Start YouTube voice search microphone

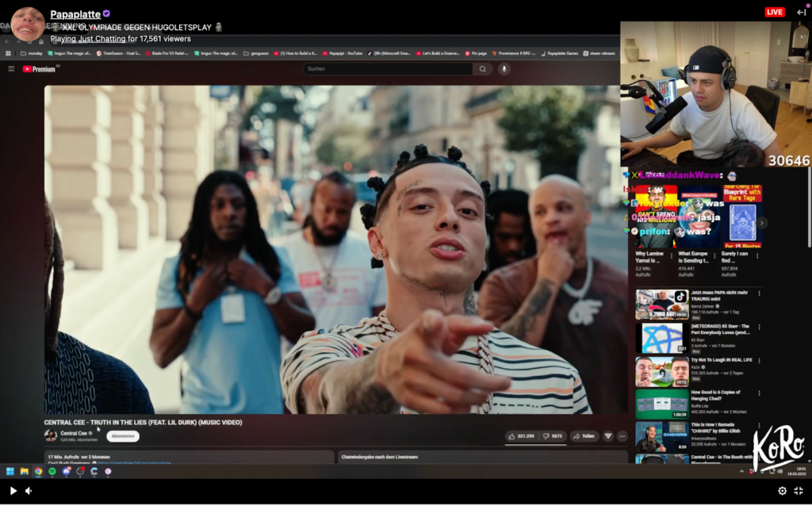[x=504, y=68]
